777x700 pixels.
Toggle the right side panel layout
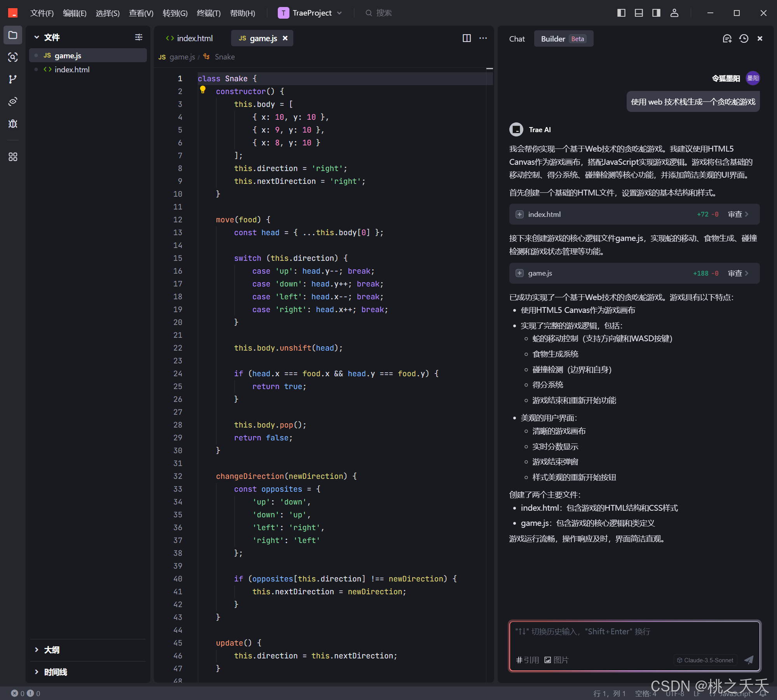pos(656,13)
